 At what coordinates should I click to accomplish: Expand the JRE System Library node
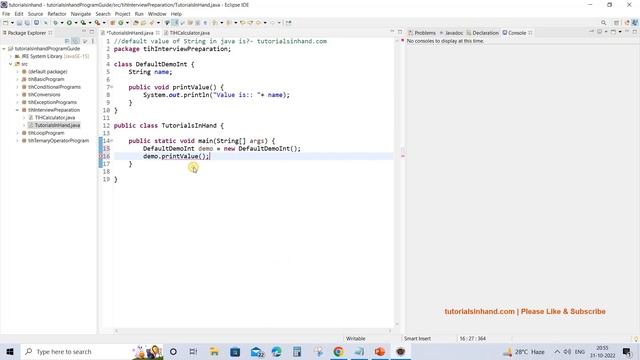coord(11,56)
